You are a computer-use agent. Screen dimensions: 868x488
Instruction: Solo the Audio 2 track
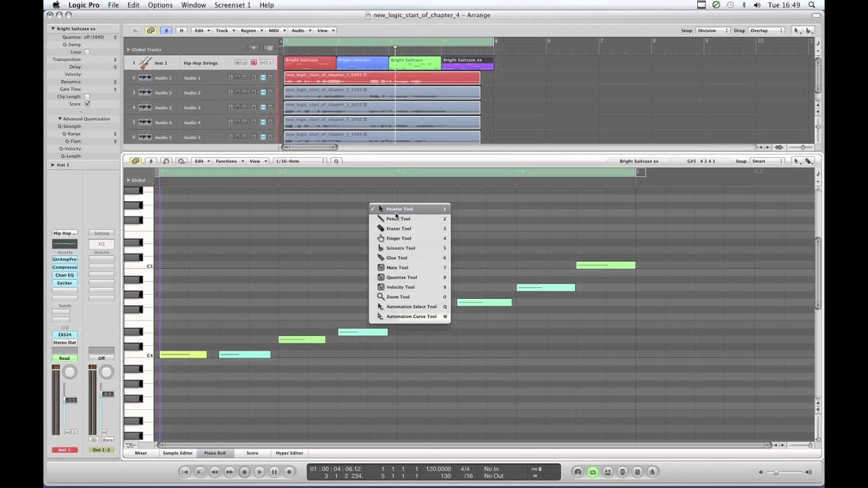pos(270,93)
